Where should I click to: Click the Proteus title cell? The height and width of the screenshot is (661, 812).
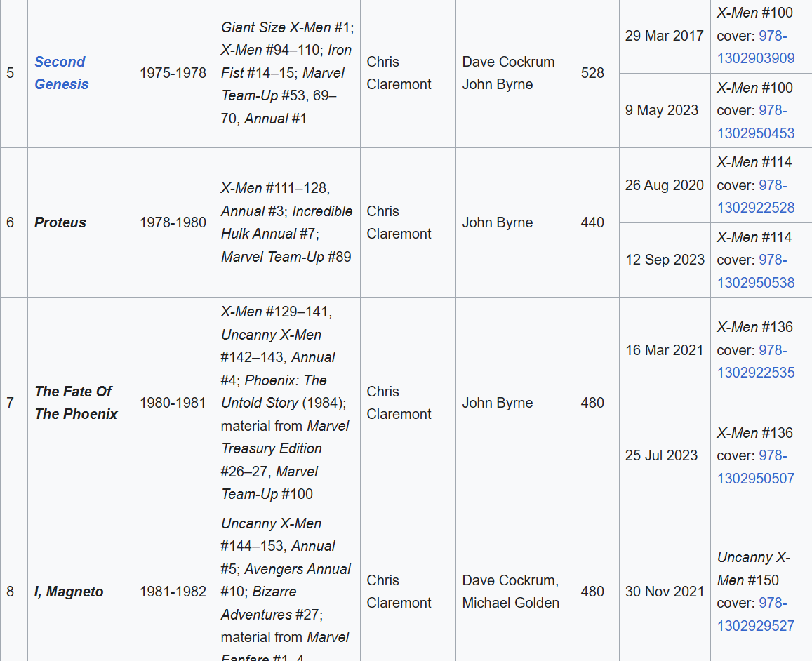[60, 222]
